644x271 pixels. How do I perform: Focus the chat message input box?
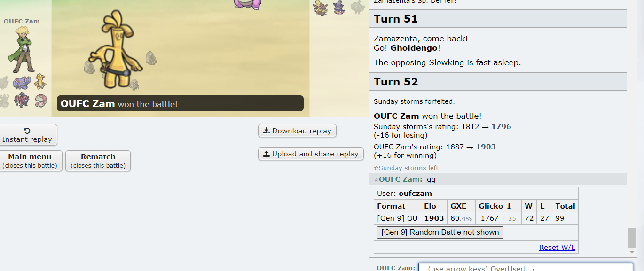(x=526, y=267)
